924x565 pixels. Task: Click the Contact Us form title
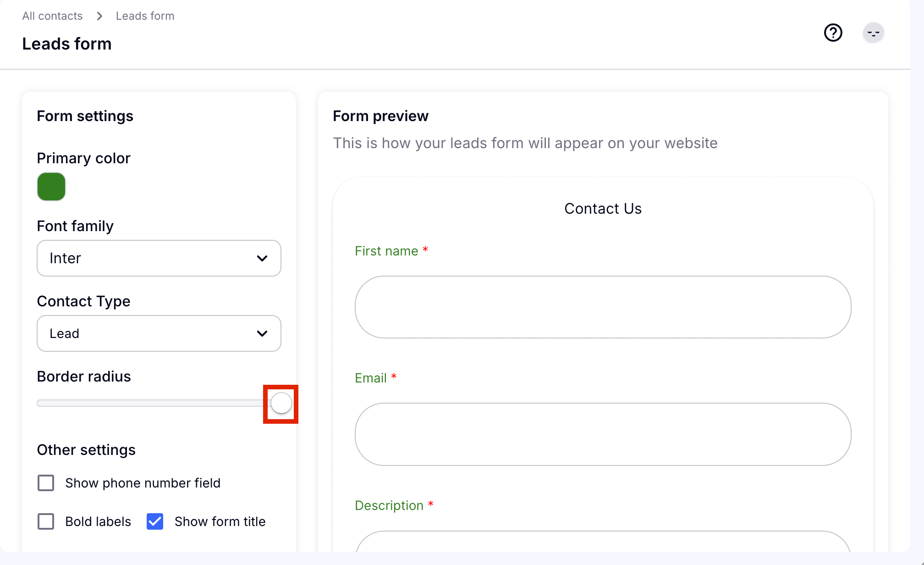603,209
